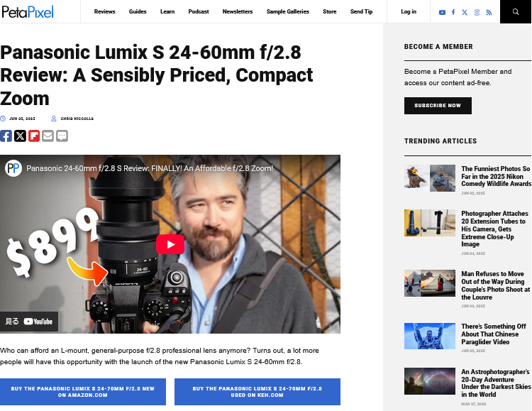
Task: Open the RSS feed icon in header
Action: [x=489, y=12]
